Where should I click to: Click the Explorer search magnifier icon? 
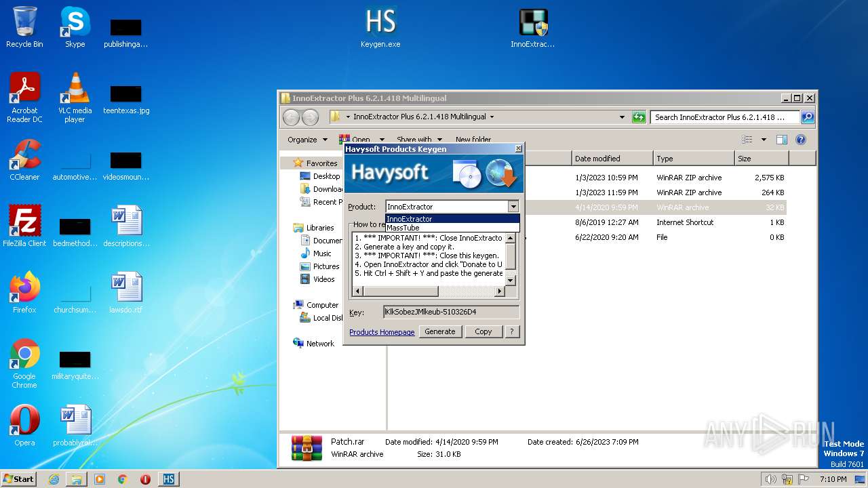808,117
